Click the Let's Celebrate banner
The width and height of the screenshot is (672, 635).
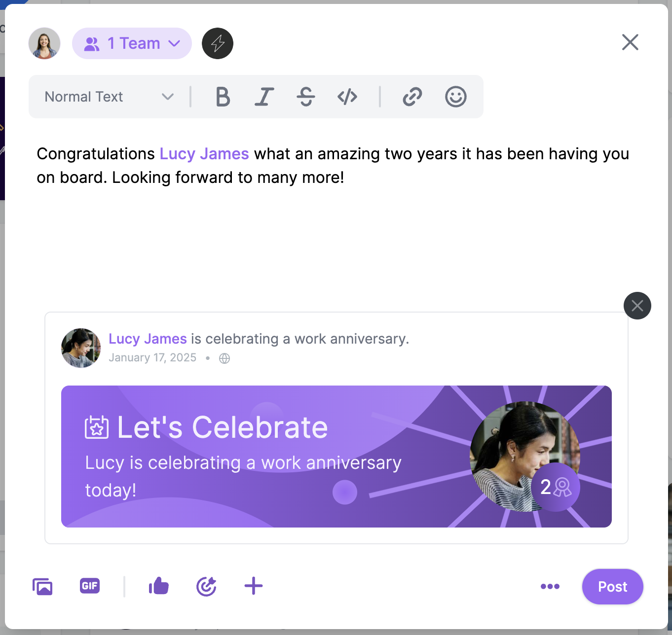coord(336,457)
